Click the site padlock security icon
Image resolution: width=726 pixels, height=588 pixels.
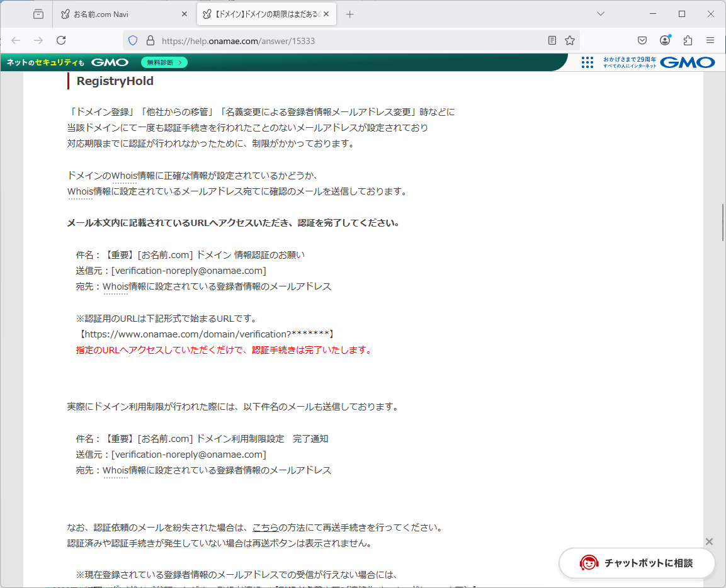click(150, 40)
